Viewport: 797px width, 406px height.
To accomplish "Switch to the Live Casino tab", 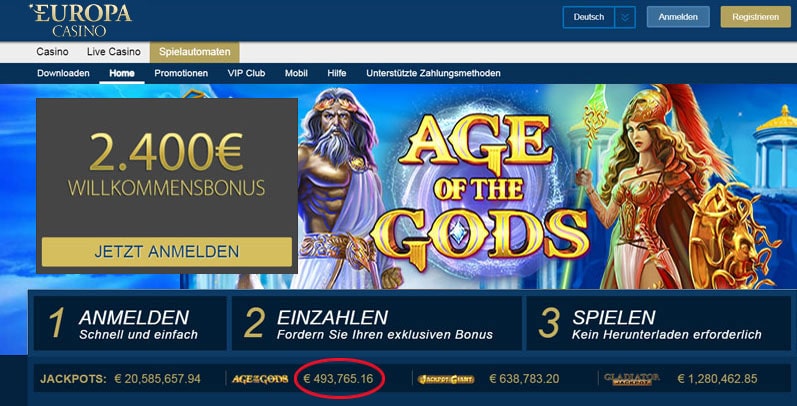I will [x=113, y=52].
